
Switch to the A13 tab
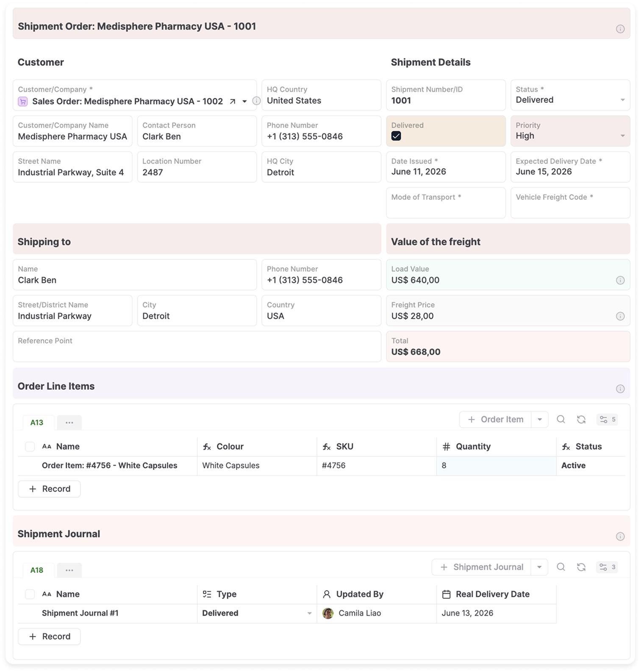point(37,422)
